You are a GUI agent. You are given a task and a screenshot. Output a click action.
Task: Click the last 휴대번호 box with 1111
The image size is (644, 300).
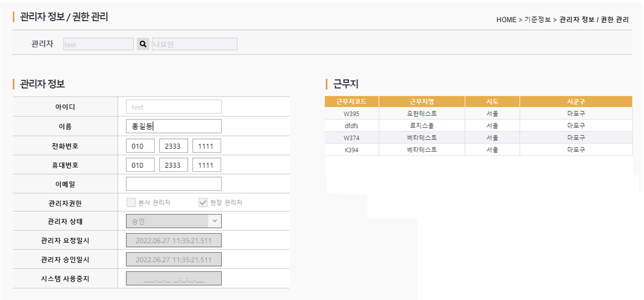(x=206, y=165)
